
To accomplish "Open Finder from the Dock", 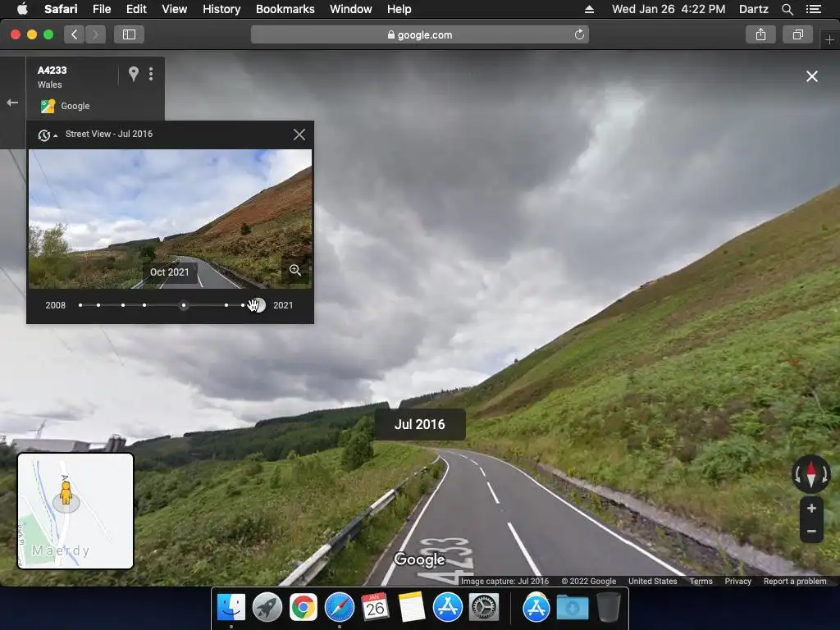I will 231,608.
